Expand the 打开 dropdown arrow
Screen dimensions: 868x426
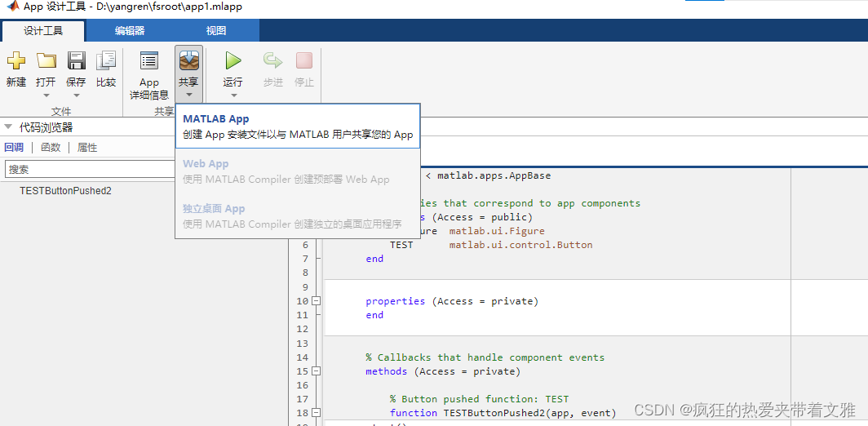pos(46,95)
